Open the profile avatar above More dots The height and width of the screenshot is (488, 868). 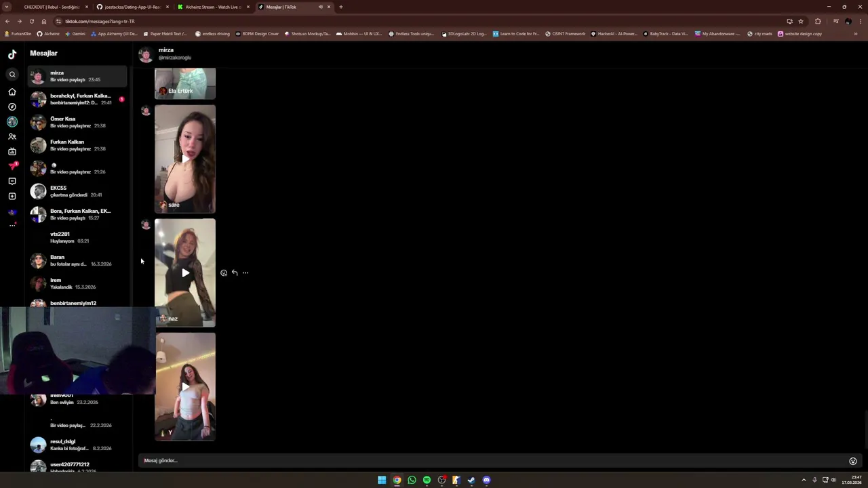pos(12,211)
